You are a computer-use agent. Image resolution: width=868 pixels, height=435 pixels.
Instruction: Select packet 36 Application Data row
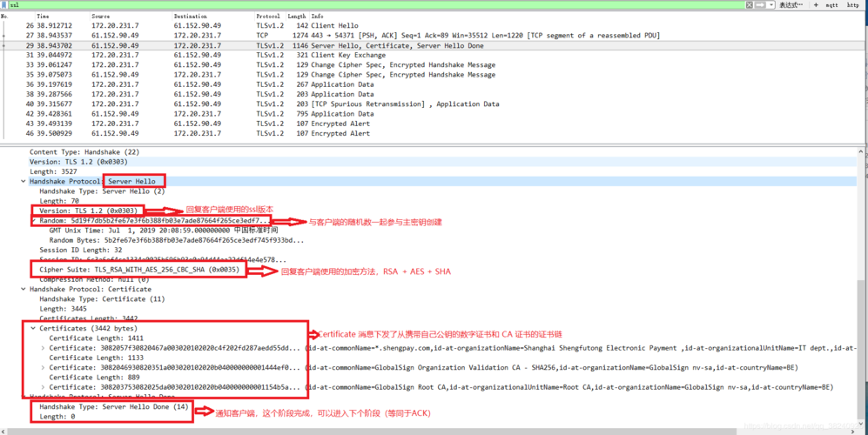click(x=431, y=84)
